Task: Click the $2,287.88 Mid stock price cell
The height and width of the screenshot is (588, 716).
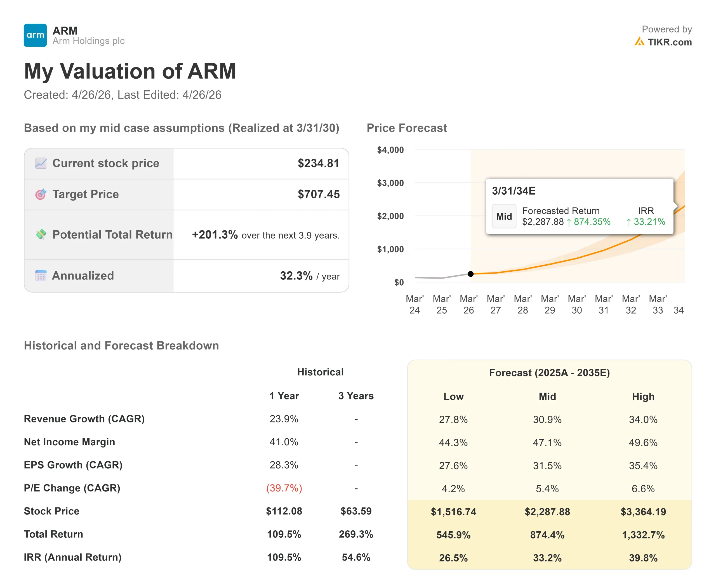Action: tap(547, 511)
